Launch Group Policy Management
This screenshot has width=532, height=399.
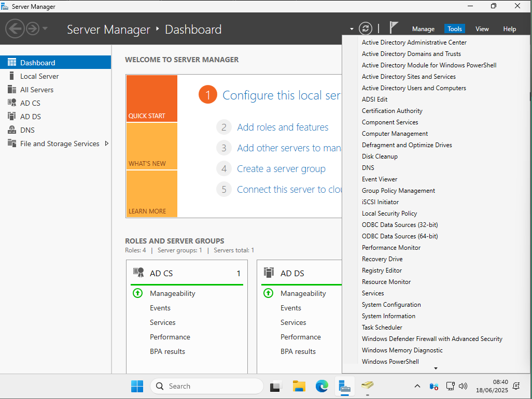pyautogui.click(x=398, y=191)
